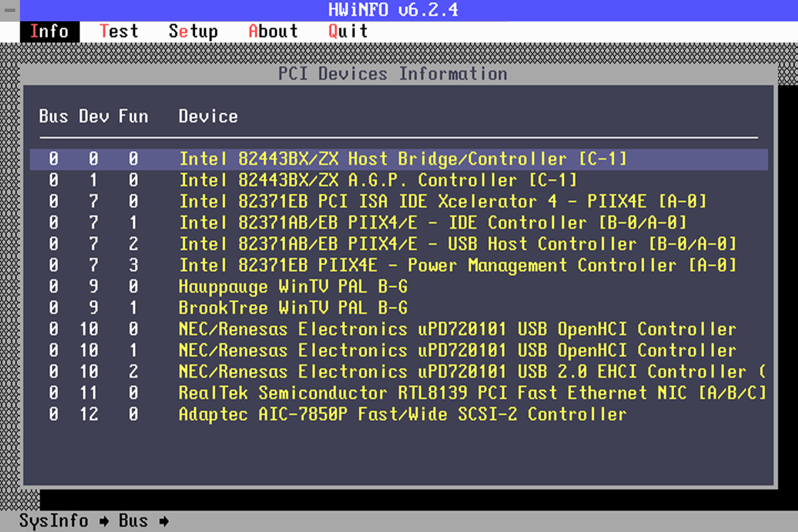Choose the Hauppauge WinTV PAL B-G device
Viewport: 798px width, 532px height.
tap(293, 287)
